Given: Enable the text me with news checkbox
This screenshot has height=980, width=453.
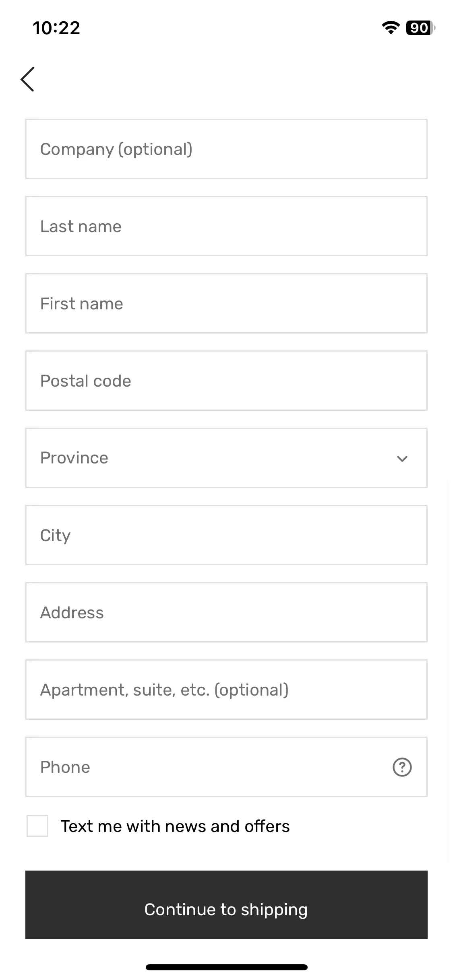Looking at the screenshot, I should coord(37,826).
